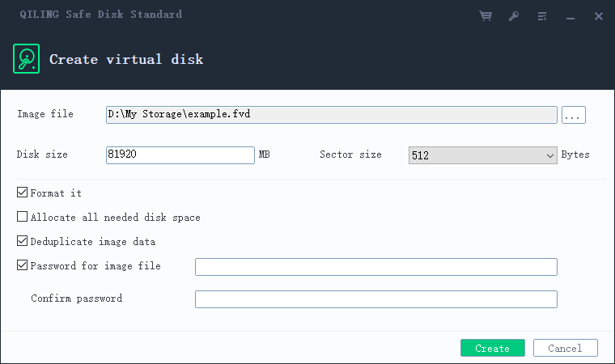Click the Create virtual disk heading
Image resolution: width=615 pixels, height=364 pixels.
tap(126, 59)
